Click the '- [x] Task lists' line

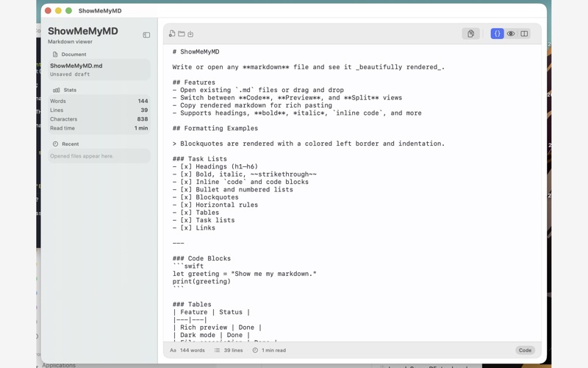(204, 220)
